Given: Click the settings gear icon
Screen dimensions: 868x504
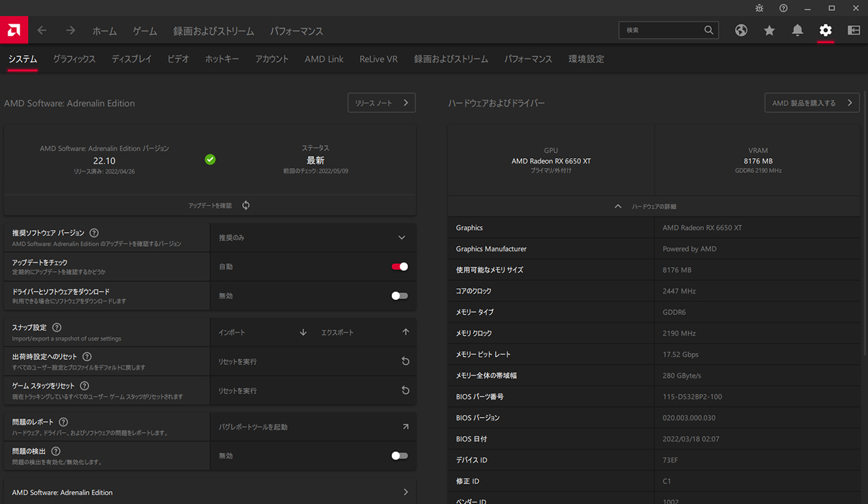Looking at the screenshot, I should tap(825, 31).
